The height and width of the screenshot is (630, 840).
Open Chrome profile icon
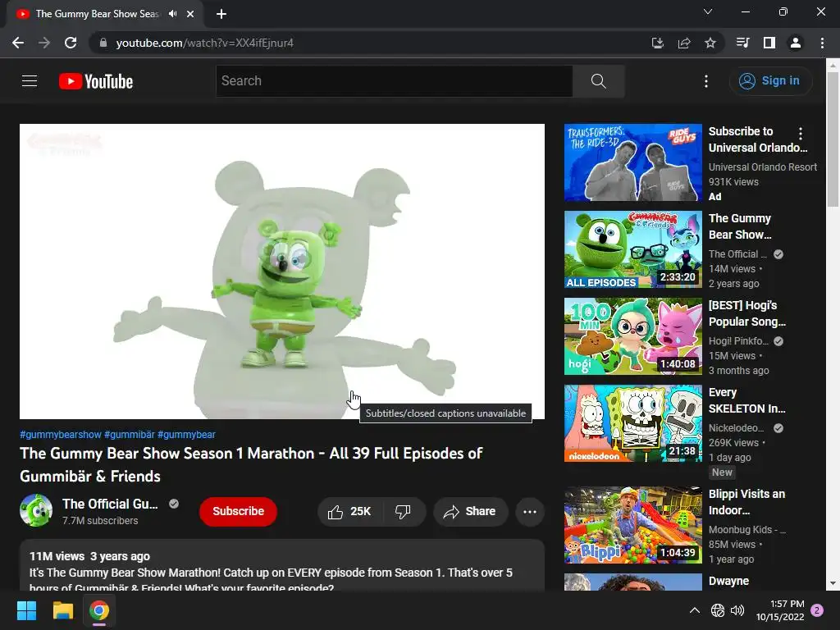pos(796,43)
